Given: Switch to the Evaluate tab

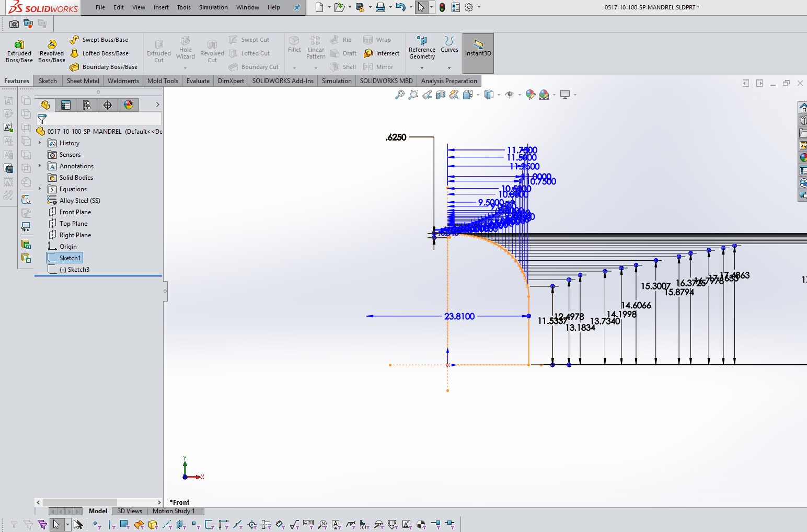Looking at the screenshot, I should (x=198, y=80).
